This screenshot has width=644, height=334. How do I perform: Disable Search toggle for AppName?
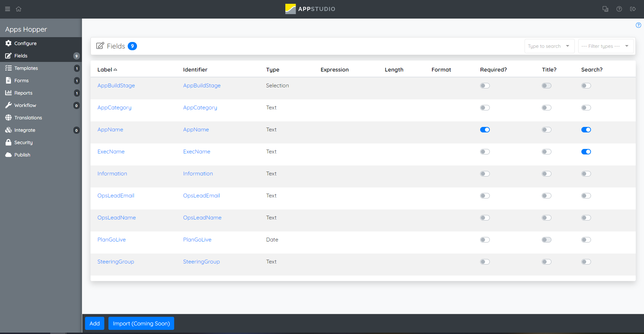[x=586, y=130]
